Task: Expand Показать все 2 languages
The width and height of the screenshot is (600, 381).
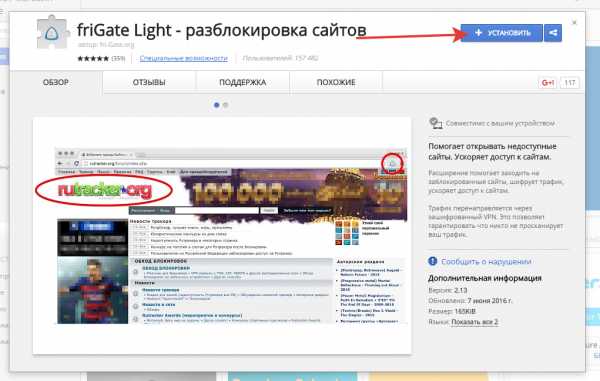Action: (x=474, y=322)
